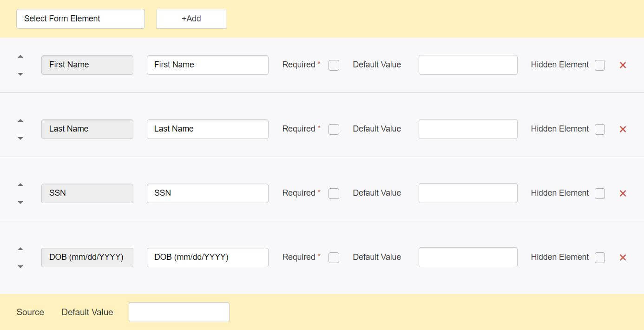Focus the SSN label text field

[x=208, y=193]
